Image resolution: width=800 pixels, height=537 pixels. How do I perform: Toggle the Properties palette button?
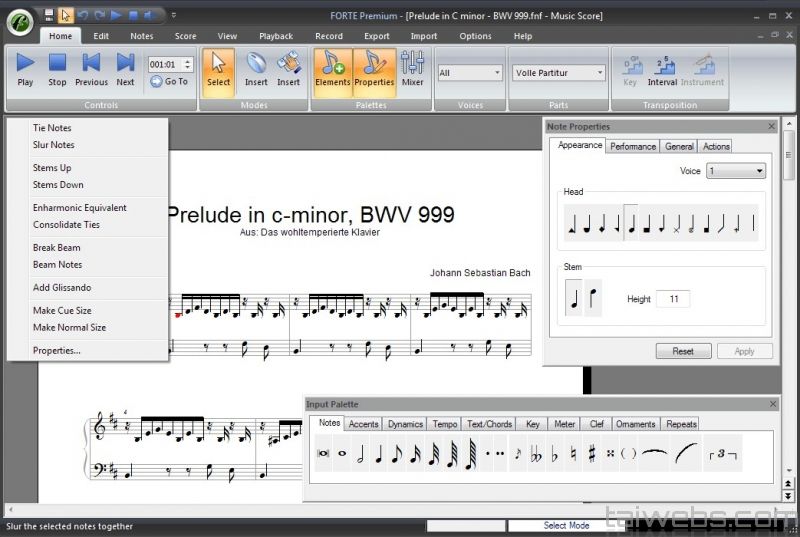374,69
